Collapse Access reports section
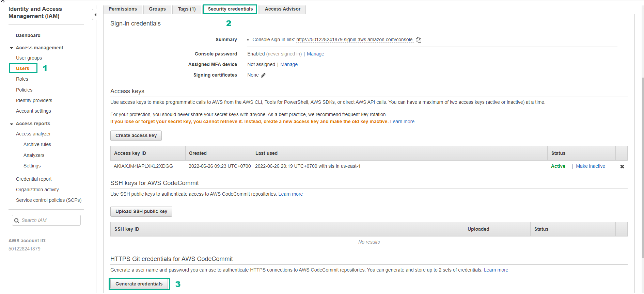The image size is (644, 294). 12,124
